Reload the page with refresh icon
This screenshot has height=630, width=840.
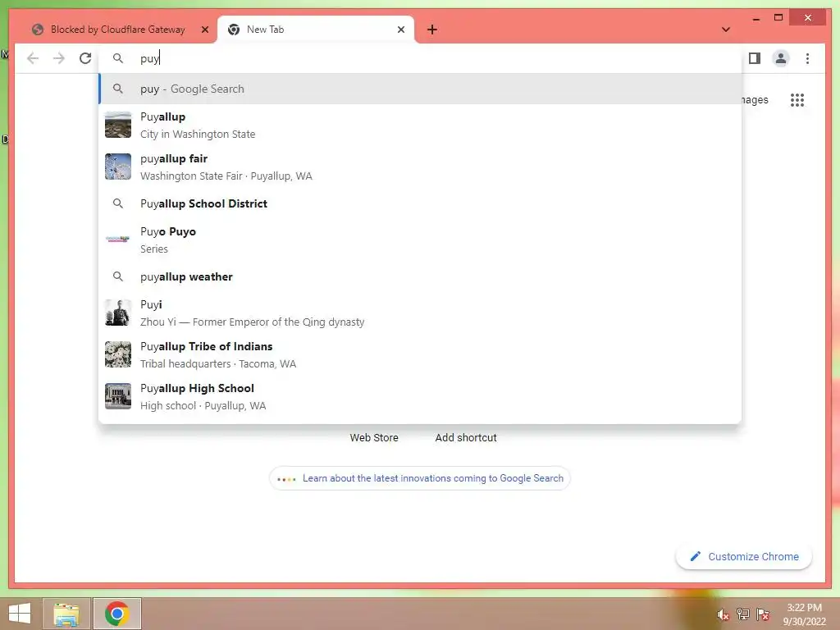[85, 58]
